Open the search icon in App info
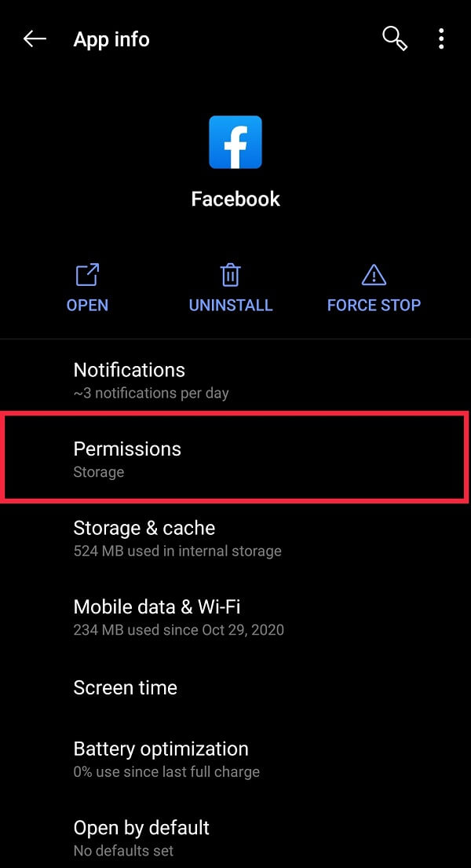471x868 pixels. pyautogui.click(x=394, y=38)
